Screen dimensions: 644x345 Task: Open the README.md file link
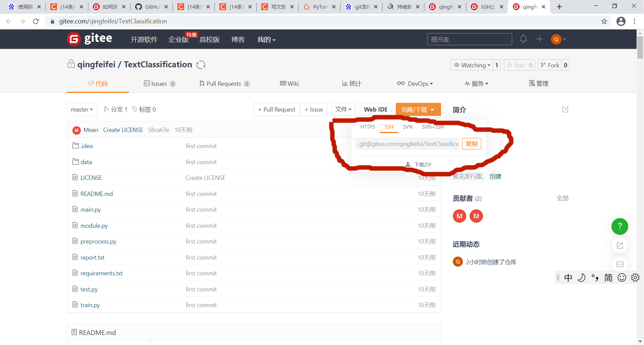(x=96, y=194)
